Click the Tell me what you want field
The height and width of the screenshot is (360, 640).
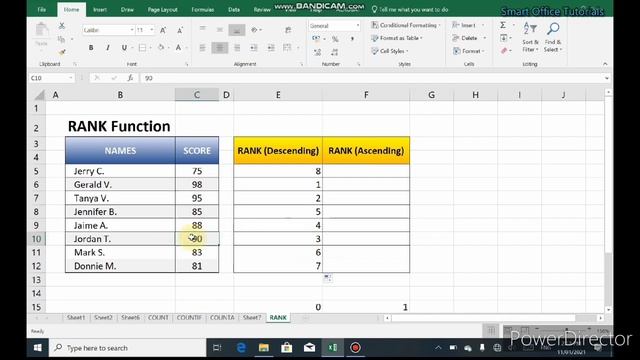(x=410, y=9)
